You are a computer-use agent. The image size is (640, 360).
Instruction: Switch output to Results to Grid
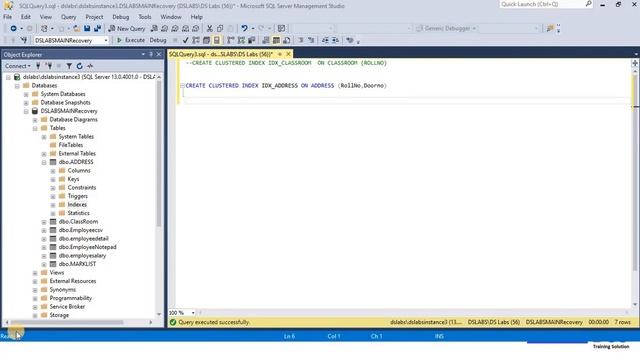pyautogui.click(x=276, y=40)
